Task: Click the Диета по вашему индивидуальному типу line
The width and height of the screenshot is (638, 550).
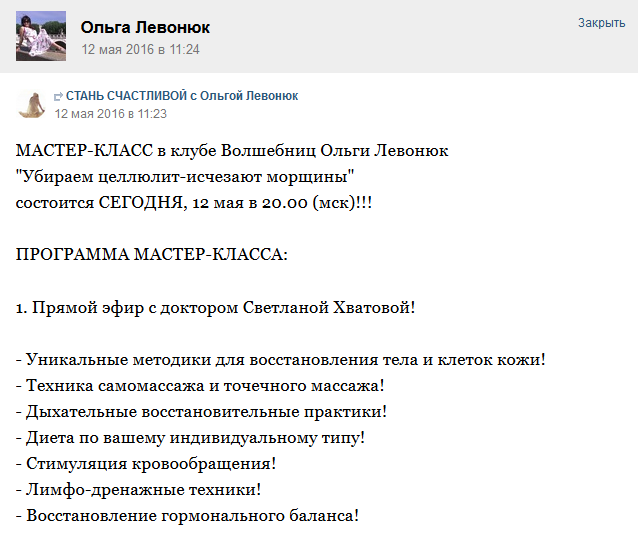Action: click(190, 437)
